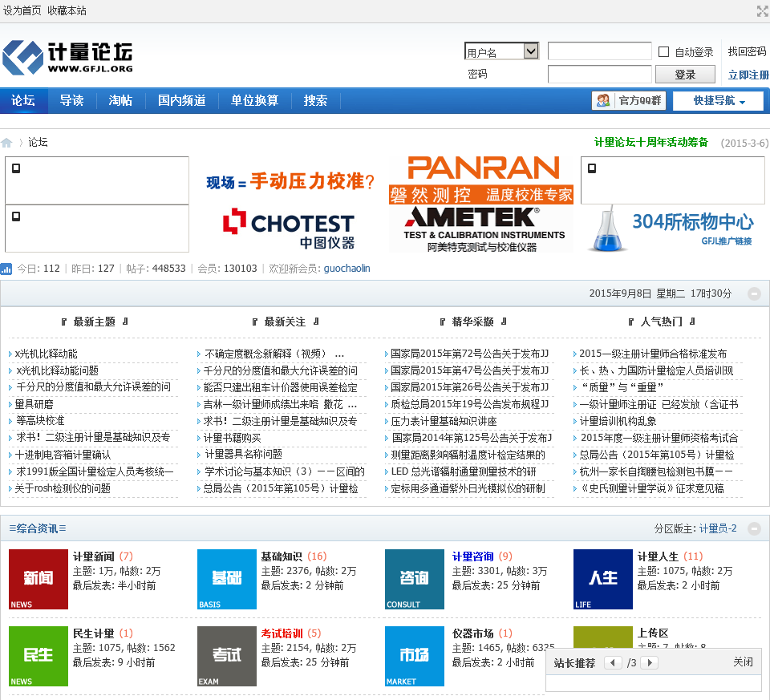Collapse the latest topics panel
Image resolution: width=770 pixels, height=700 pixels.
(x=754, y=293)
